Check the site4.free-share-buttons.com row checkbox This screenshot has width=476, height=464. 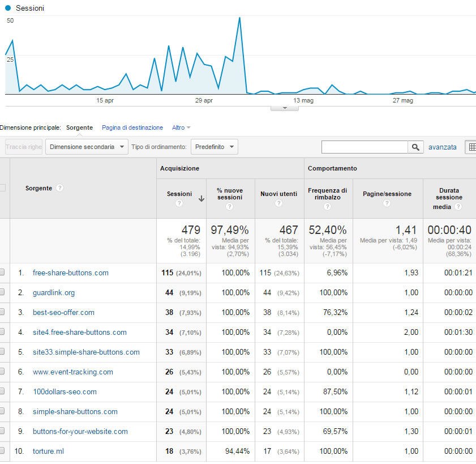2,331
